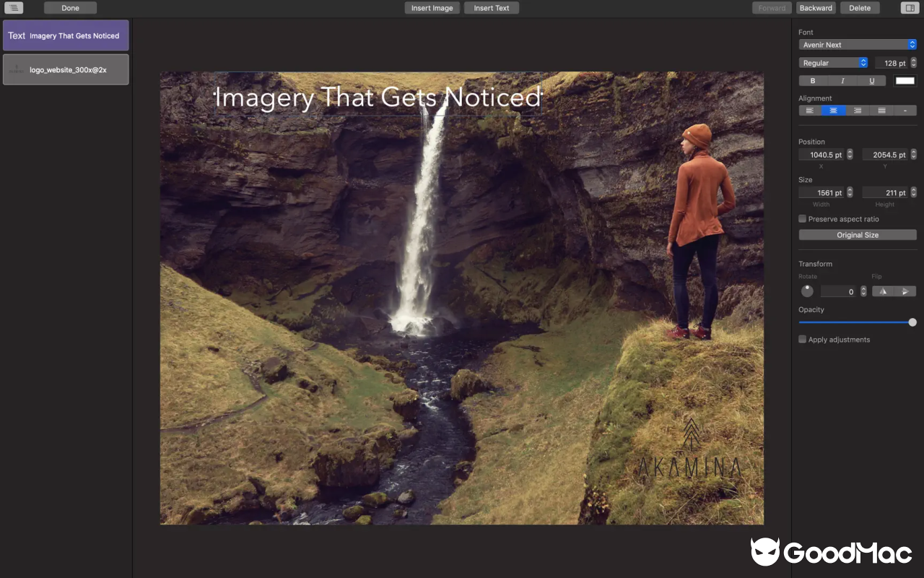Open the Avenir Next font dropdown

click(857, 44)
